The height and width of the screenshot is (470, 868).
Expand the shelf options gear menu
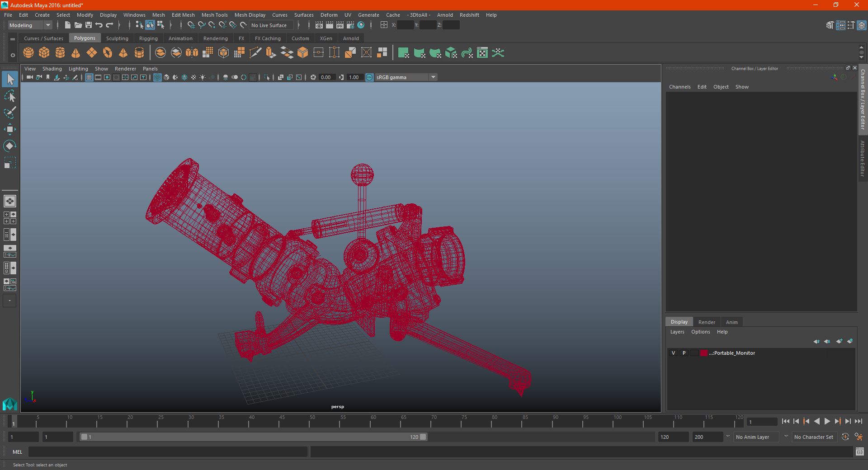13,55
